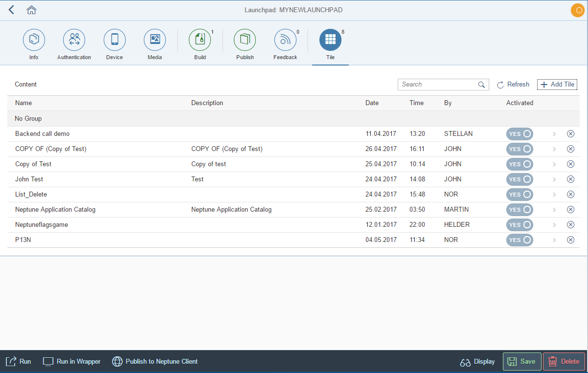The width and height of the screenshot is (588, 373).
Task: Toggle activation for John Test
Action: 520,179
